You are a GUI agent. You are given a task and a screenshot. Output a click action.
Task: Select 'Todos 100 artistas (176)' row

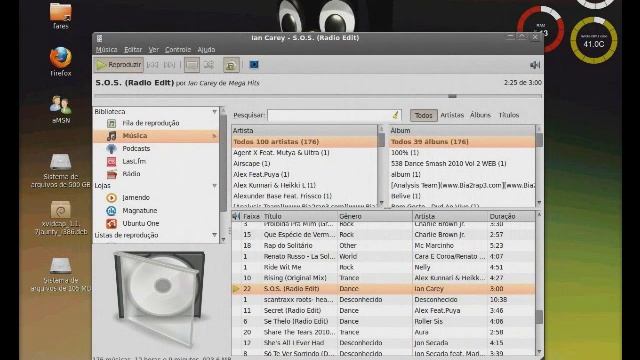[304, 142]
